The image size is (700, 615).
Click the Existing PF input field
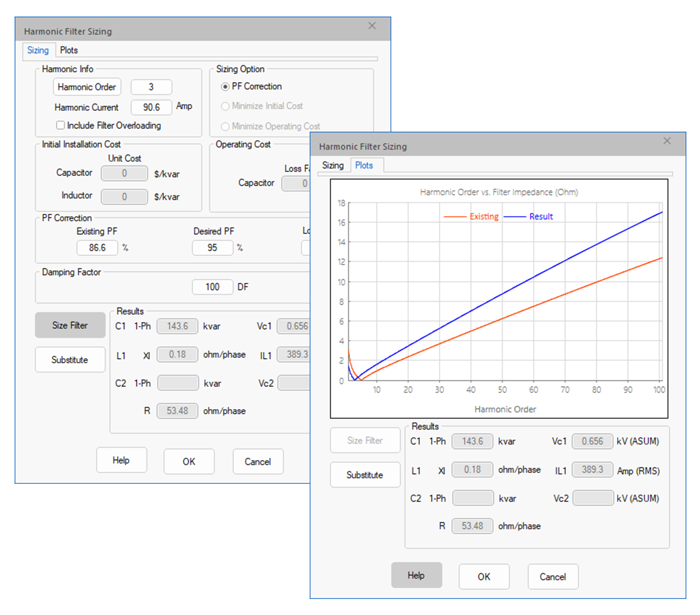tap(97, 248)
